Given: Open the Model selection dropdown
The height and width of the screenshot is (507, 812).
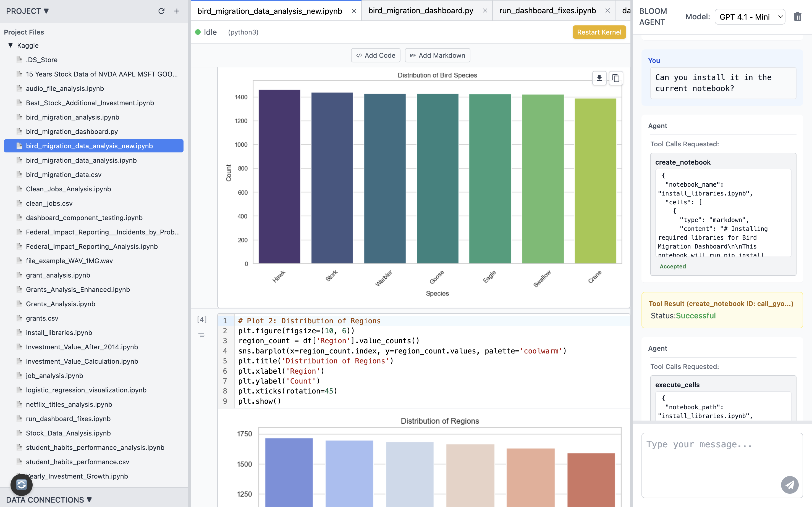Looking at the screenshot, I should point(750,17).
